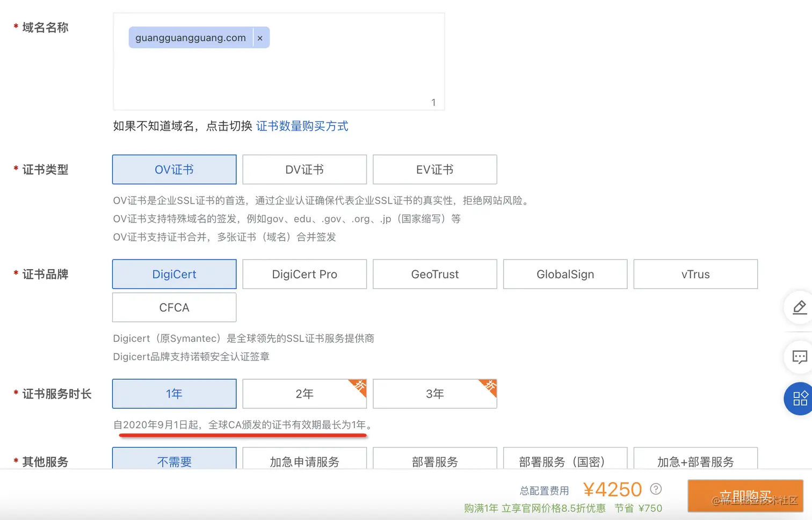The height and width of the screenshot is (520, 812).
Task: Select 1年 service duration
Action: (x=174, y=394)
